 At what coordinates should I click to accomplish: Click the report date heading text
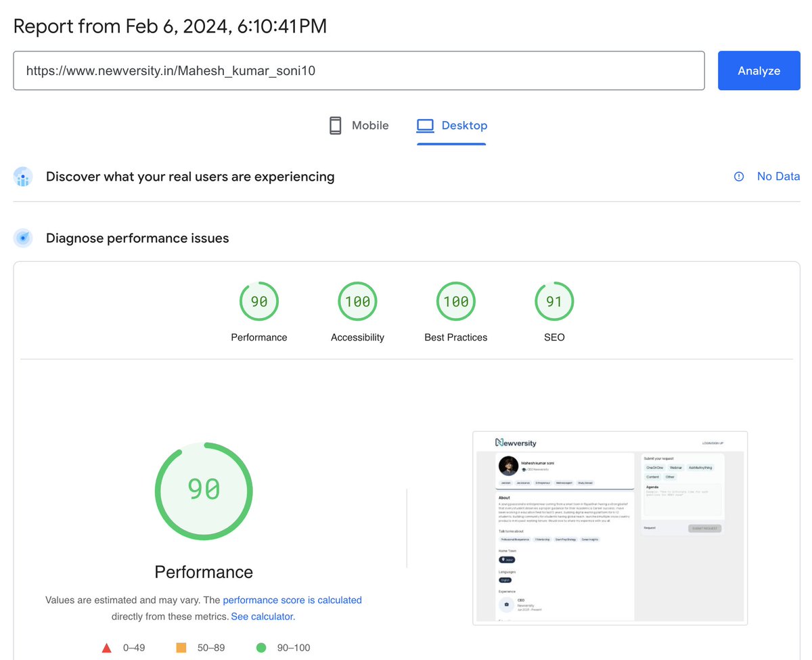(170, 26)
